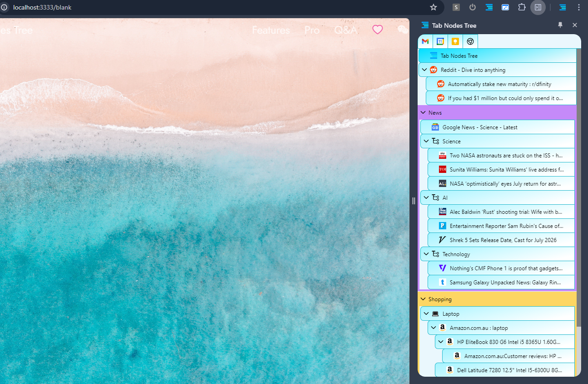The width and height of the screenshot is (588, 384).
Task: Toggle the browser side panel button
Action: click(x=538, y=7)
